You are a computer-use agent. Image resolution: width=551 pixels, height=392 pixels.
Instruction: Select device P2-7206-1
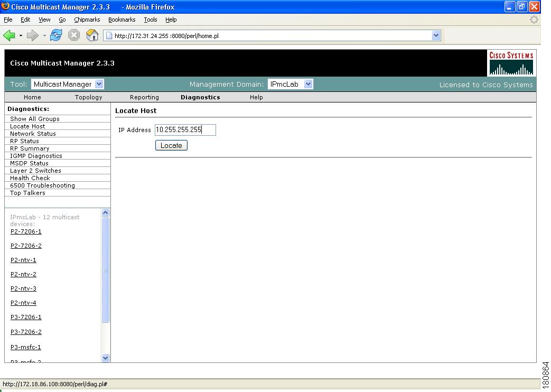click(x=26, y=231)
